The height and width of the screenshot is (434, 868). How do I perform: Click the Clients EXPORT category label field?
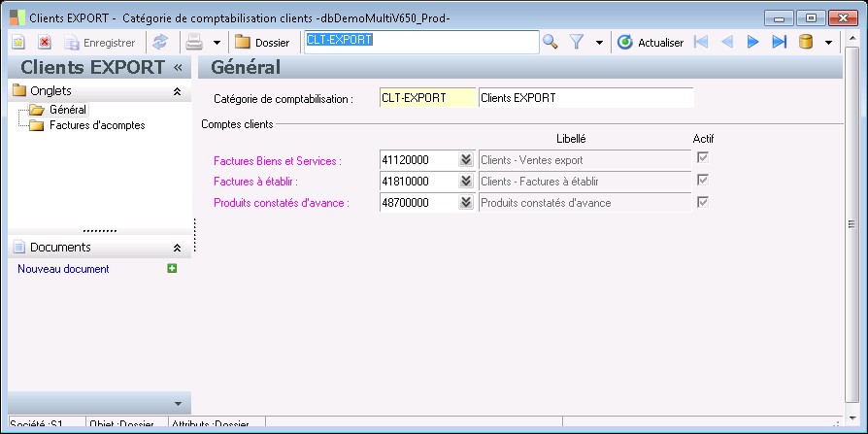point(585,98)
